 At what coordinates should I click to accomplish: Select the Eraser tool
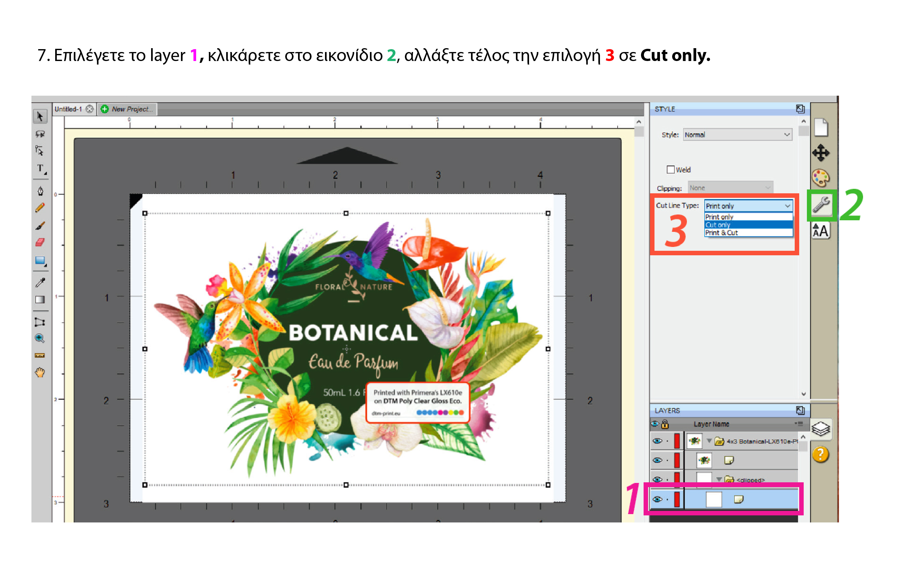tap(40, 242)
